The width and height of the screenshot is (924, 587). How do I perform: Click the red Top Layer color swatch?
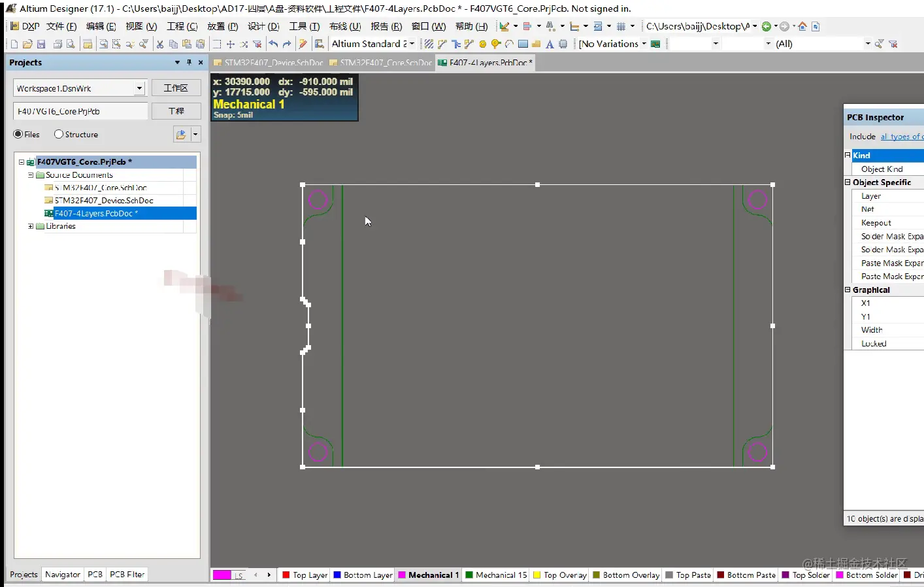click(286, 575)
